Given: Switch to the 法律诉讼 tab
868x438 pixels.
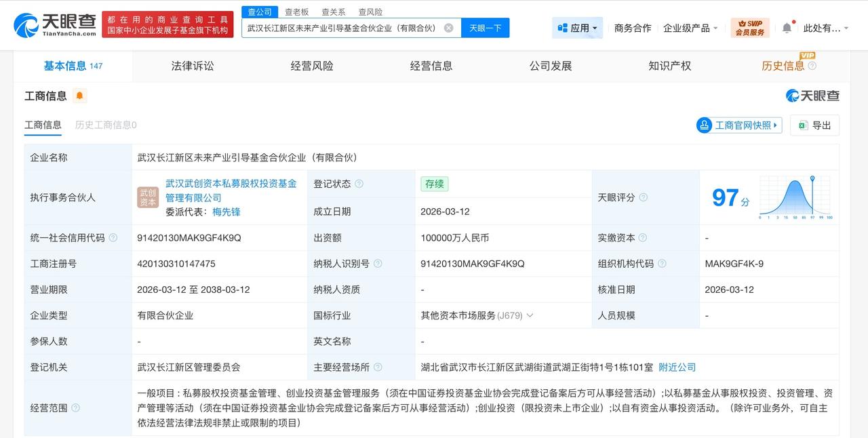Looking at the screenshot, I should [x=191, y=65].
